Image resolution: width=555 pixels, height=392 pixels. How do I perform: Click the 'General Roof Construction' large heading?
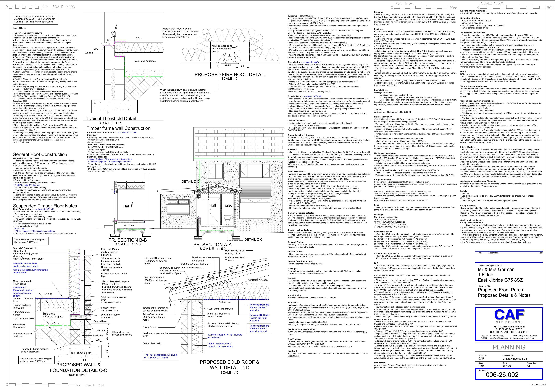[x=40, y=154]
